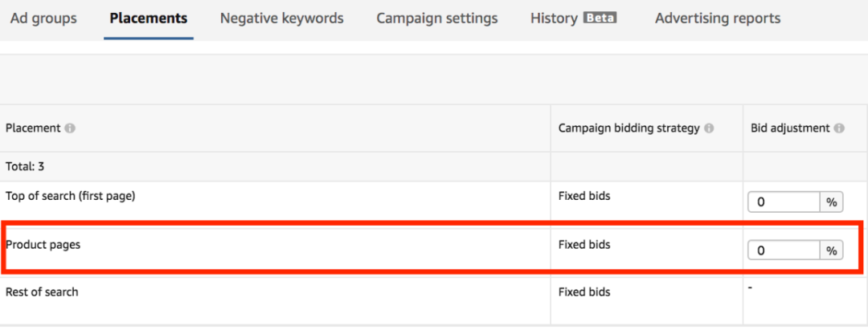Select the Placements tab
Image resolution: width=868 pixels, height=330 pixels.
149,18
